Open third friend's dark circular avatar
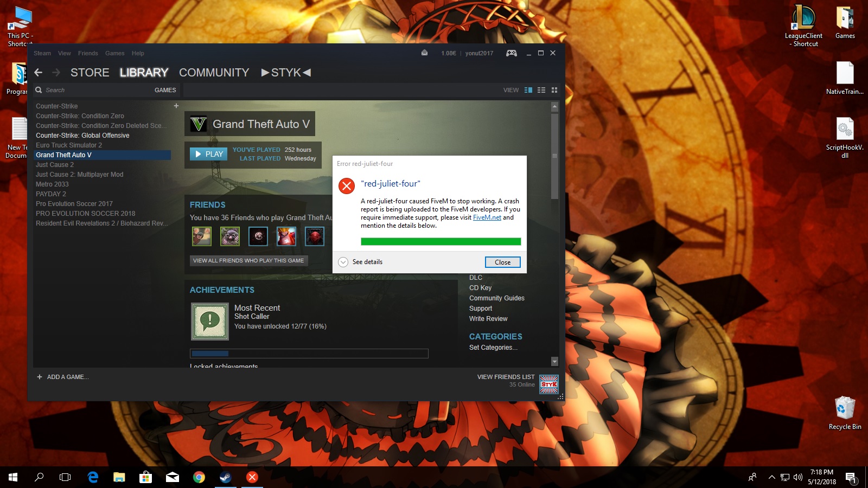The height and width of the screenshot is (488, 868). [x=258, y=236]
